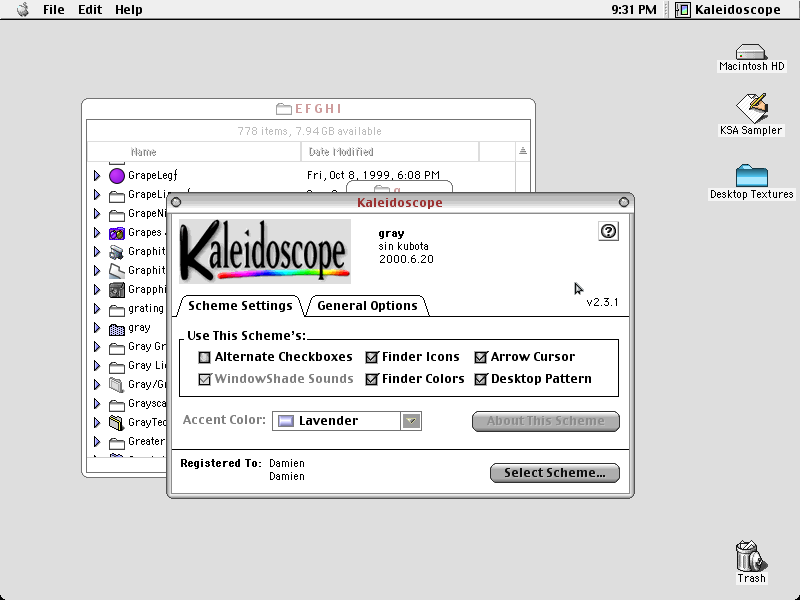Image resolution: width=800 pixels, height=600 pixels.
Task: Sort by the Date Modified column header
Action: pyautogui.click(x=341, y=152)
